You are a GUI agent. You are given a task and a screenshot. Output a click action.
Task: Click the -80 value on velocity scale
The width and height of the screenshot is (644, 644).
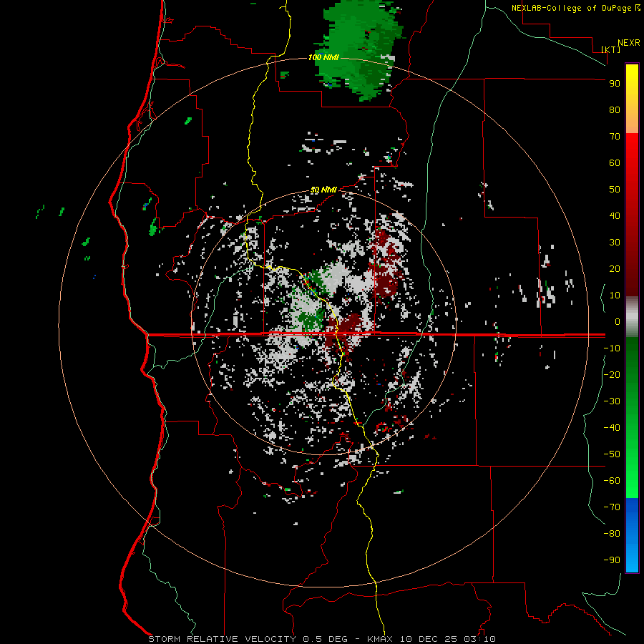tap(612, 534)
